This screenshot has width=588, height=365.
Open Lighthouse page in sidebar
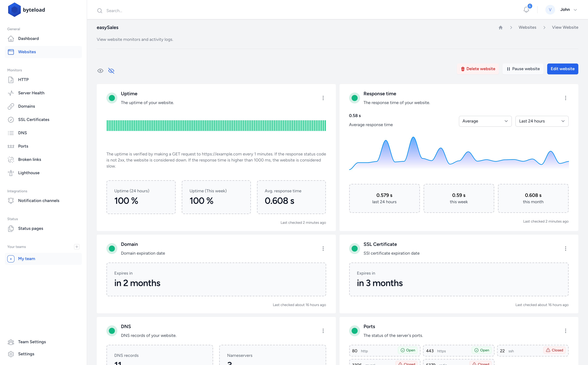pyautogui.click(x=43, y=173)
